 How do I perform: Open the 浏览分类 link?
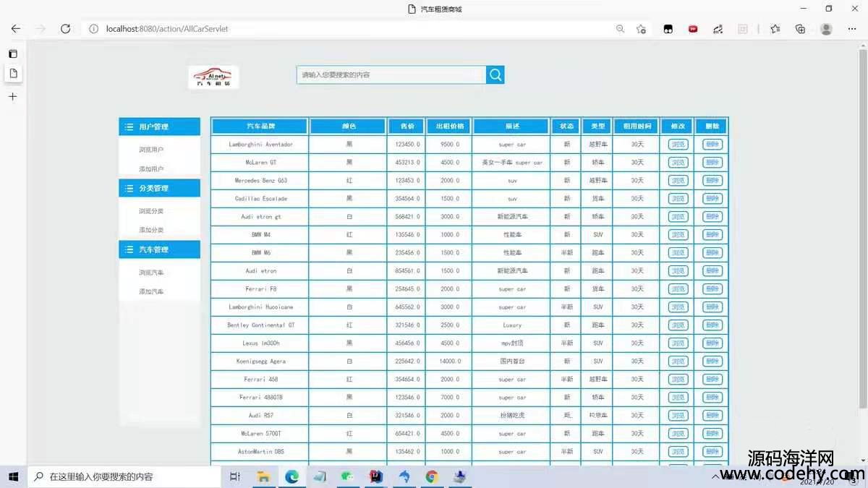point(151,211)
